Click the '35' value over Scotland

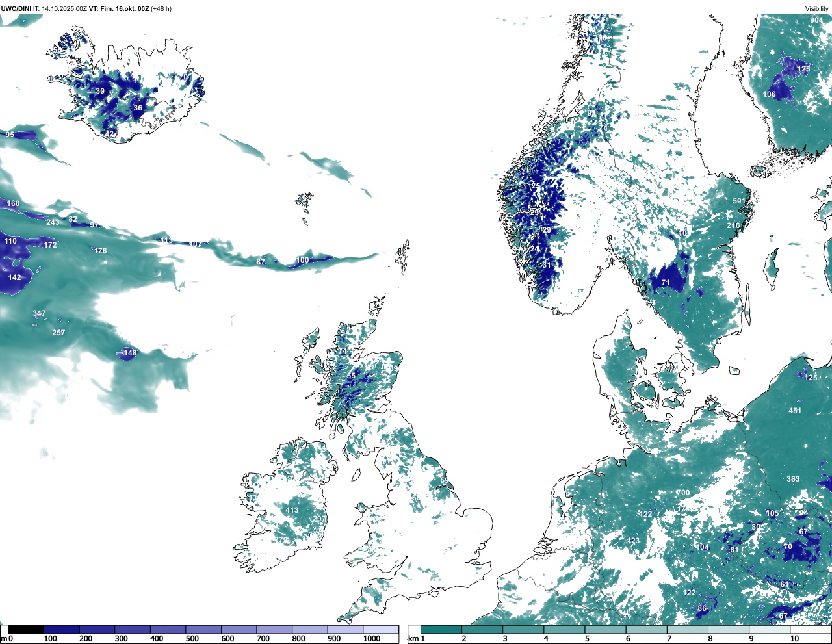point(351,376)
